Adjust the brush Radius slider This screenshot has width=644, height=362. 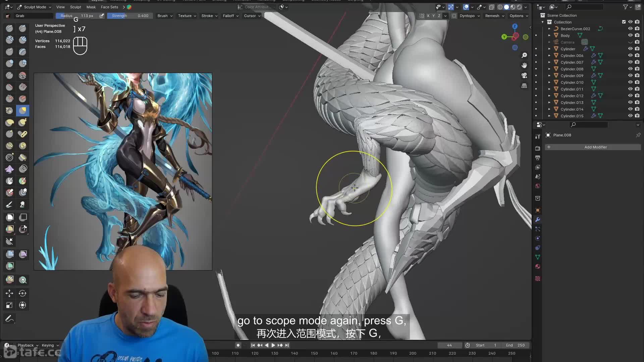coord(77,16)
